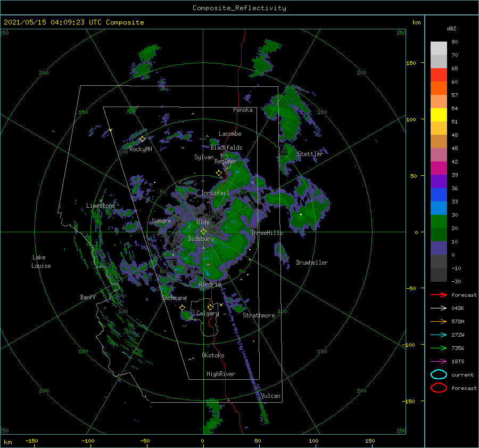The image size is (479, 448).
Task: Click the Cochrane label
Action: (x=175, y=298)
